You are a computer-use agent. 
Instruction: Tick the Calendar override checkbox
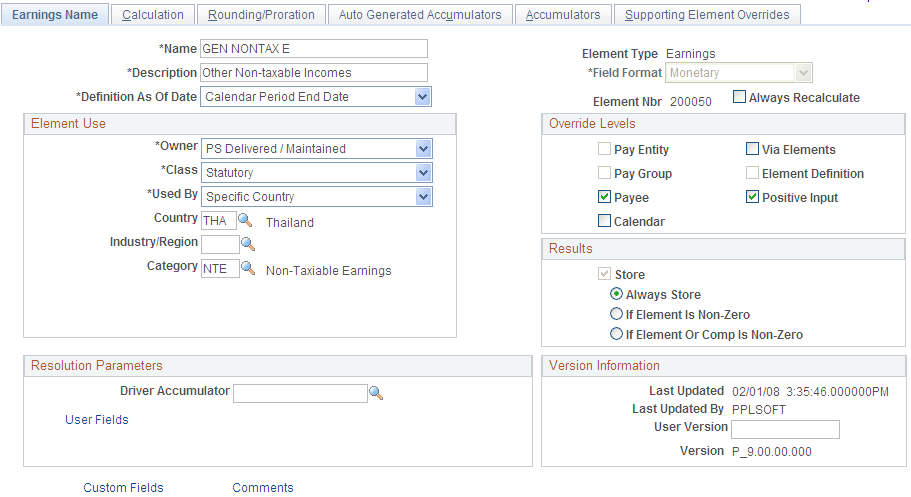click(604, 221)
